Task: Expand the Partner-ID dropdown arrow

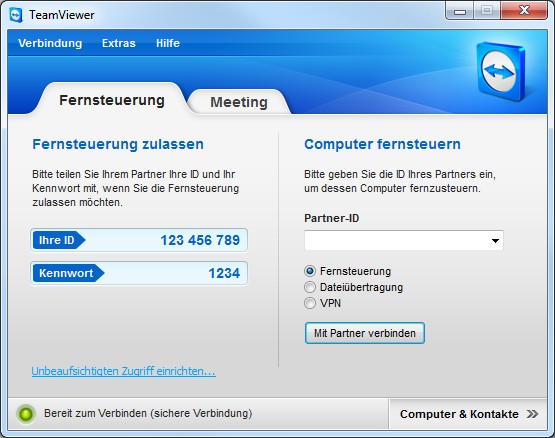Action: click(x=495, y=241)
